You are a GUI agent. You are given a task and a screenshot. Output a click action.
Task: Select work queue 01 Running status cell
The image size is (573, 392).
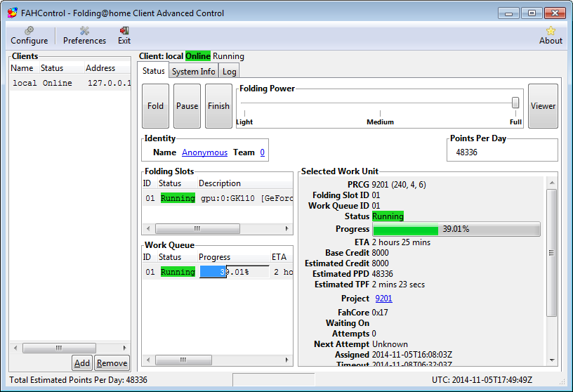coord(178,272)
